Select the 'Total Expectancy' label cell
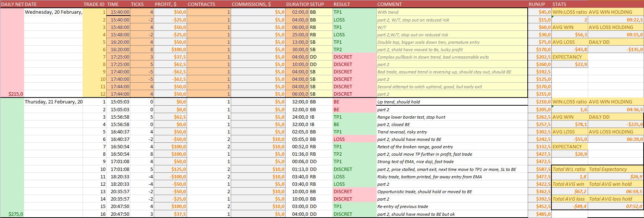644x218 pixels. (x=615, y=169)
